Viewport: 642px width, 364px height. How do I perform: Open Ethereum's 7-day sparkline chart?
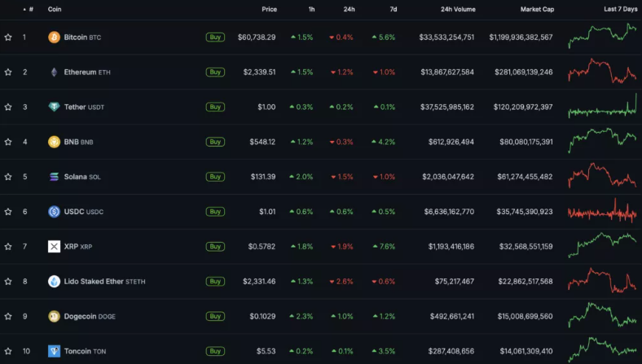coord(602,71)
